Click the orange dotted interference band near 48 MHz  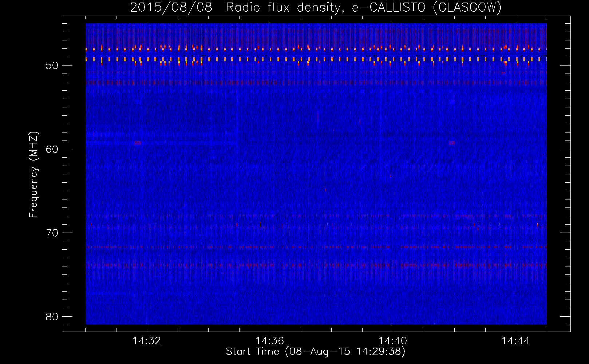[316, 48]
